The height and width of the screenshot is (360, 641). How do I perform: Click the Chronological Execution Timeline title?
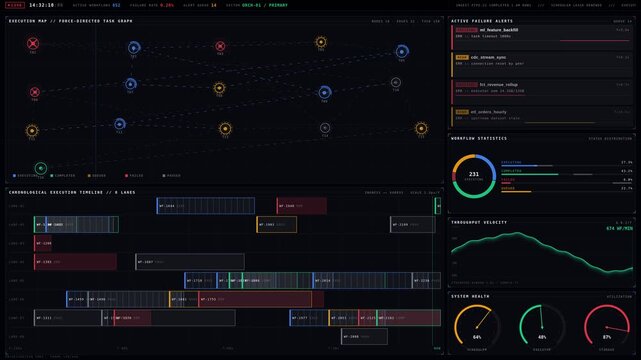72,192
